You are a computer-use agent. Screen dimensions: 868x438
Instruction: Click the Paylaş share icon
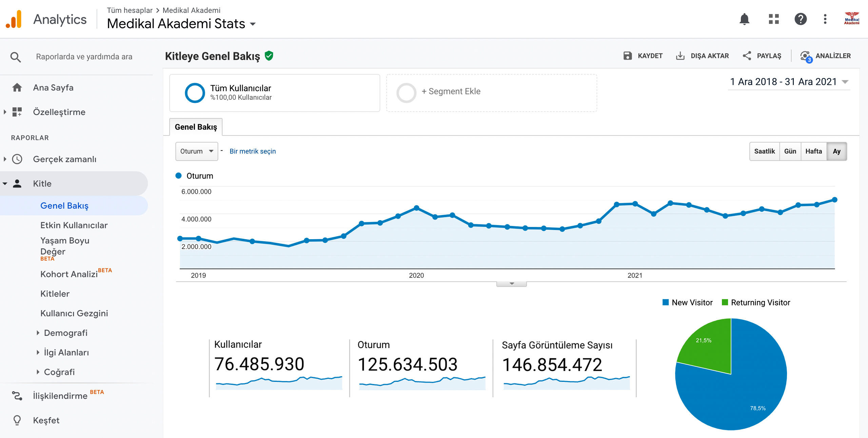pos(747,56)
